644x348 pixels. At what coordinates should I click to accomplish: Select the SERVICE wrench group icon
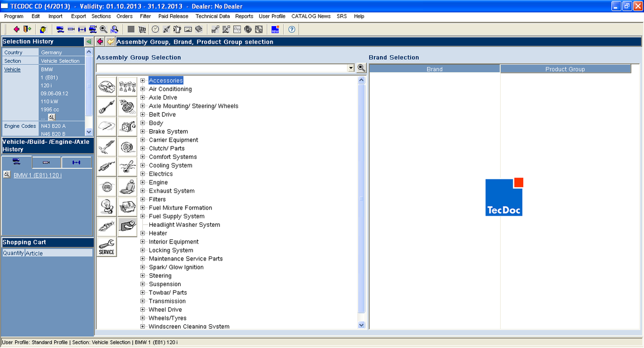coord(107,247)
